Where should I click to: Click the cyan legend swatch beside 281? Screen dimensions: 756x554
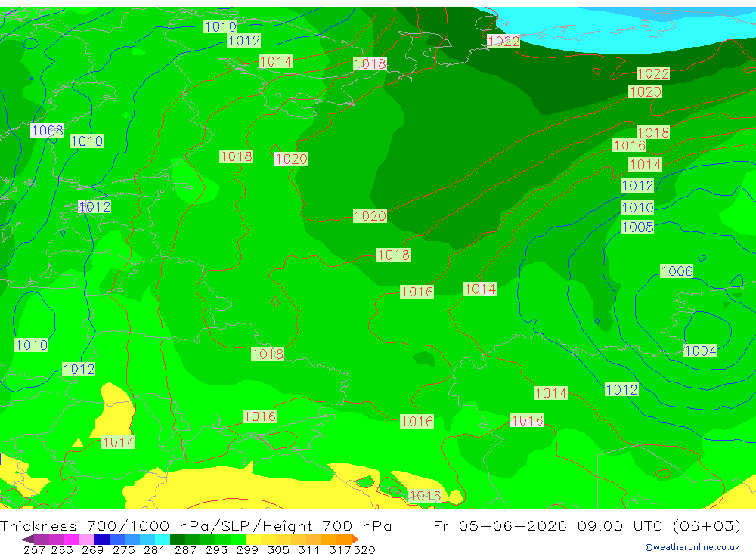pos(162,539)
